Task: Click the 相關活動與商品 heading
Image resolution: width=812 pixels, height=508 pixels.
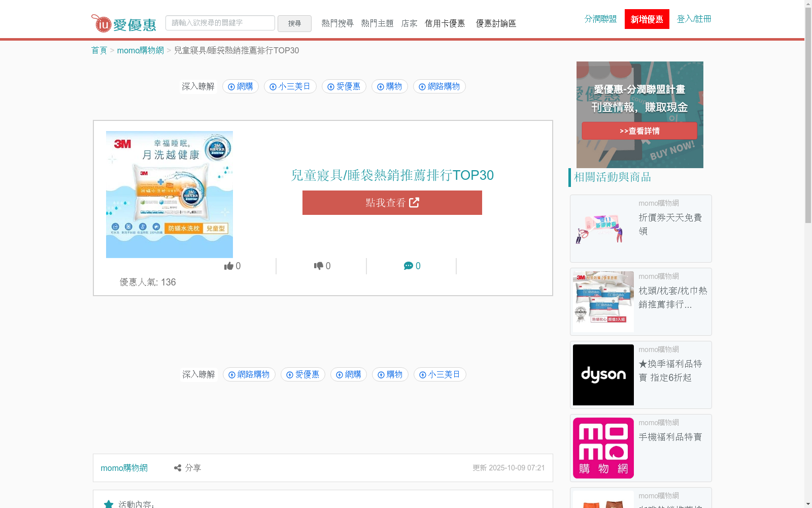Action: pos(613,177)
